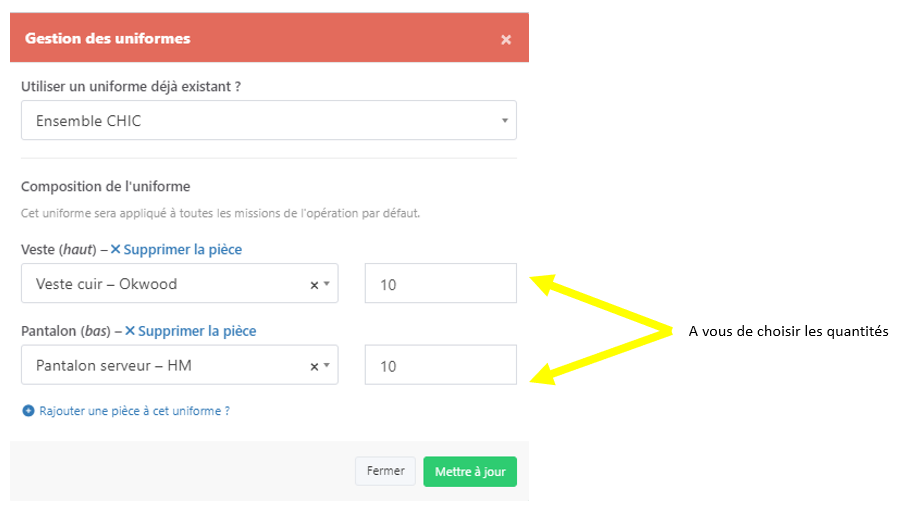This screenshot has height=513, width=908.
Task: Focus the Pantalon quantity field showing 10
Action: tap(440, 366)
